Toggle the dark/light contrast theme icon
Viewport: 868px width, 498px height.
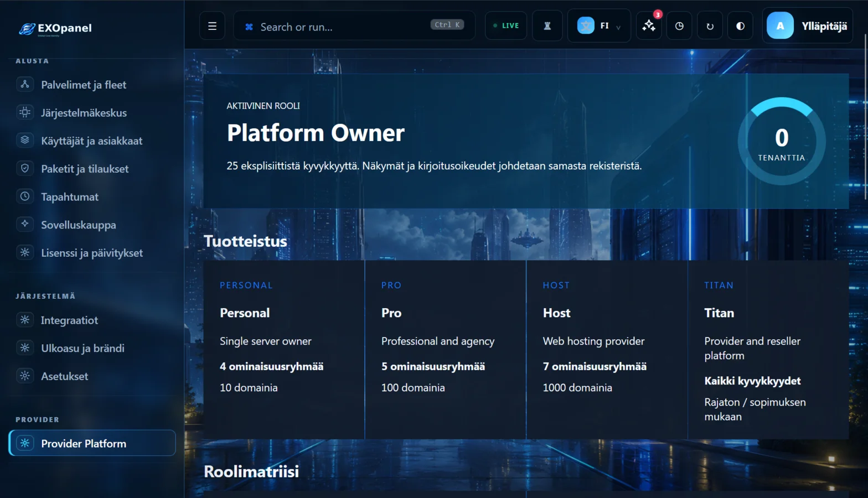(740, 26)
